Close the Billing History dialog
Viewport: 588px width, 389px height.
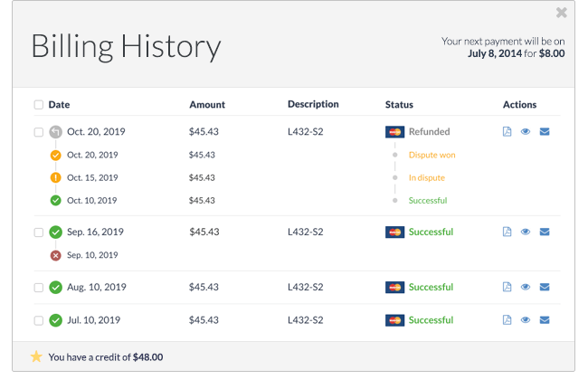coord(562,13)
